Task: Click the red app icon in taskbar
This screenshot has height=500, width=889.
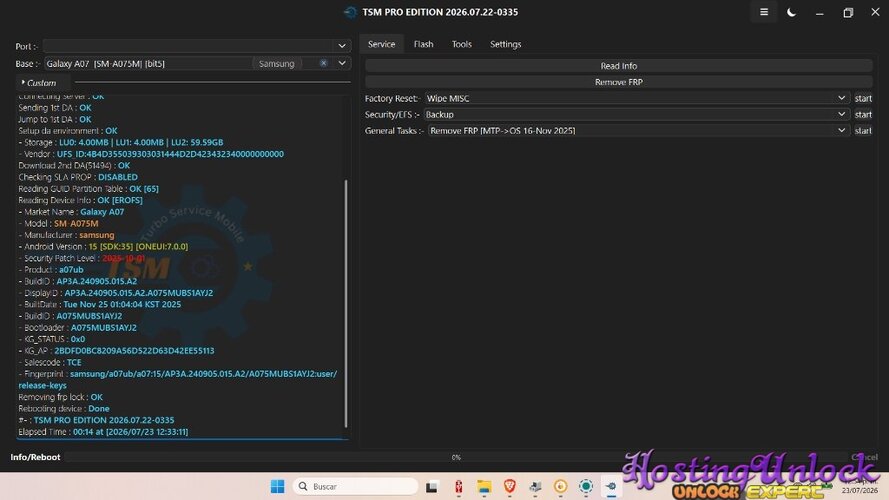Action: coord(458,486)
